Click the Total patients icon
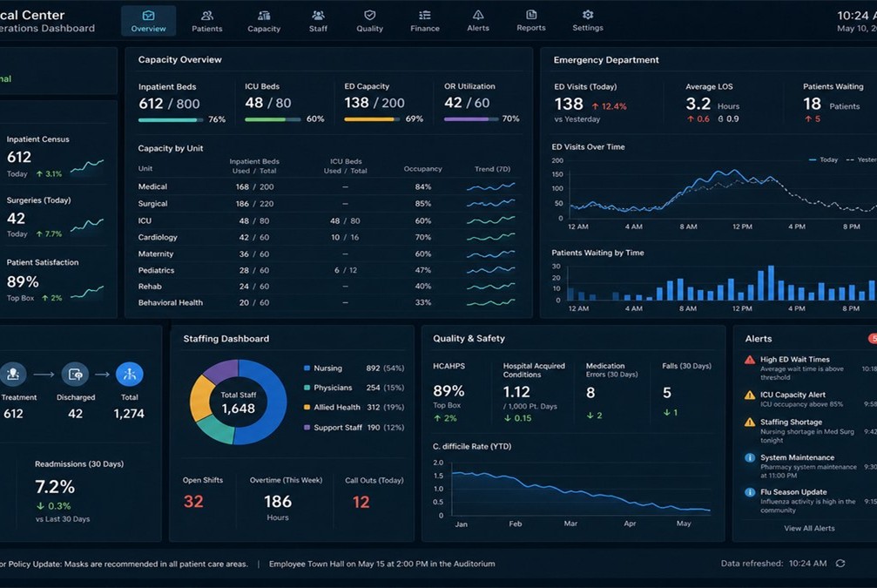The image size is (877, 588). tap(129, 375)
